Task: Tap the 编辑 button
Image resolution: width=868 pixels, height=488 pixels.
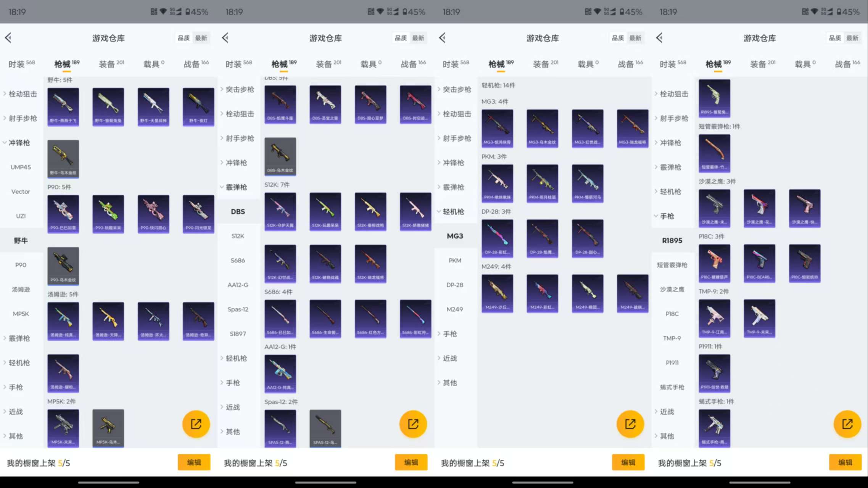Action: click(x=194, y=462)
